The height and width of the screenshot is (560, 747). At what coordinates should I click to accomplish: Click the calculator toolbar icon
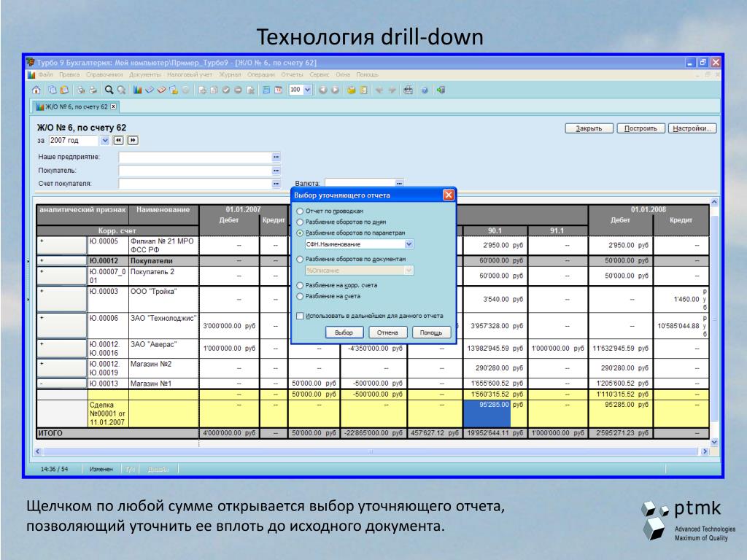pyautogui.click(x=266, y=90)
